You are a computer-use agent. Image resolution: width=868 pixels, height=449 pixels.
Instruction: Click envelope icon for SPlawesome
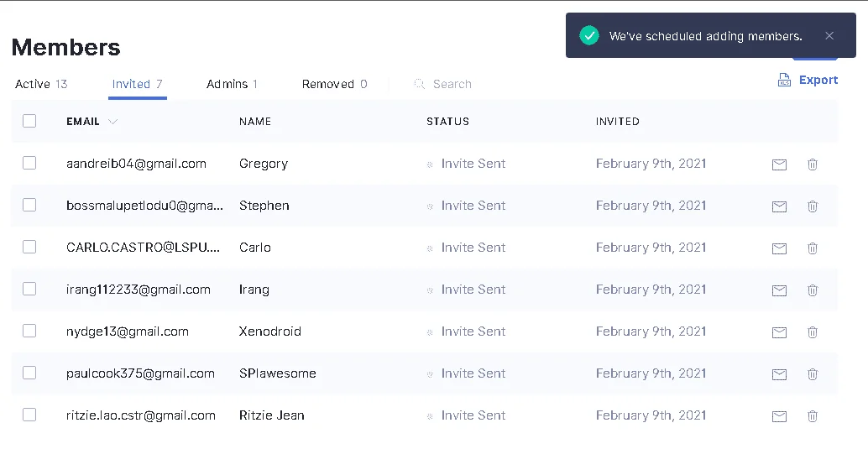click(x=779, y=374)
